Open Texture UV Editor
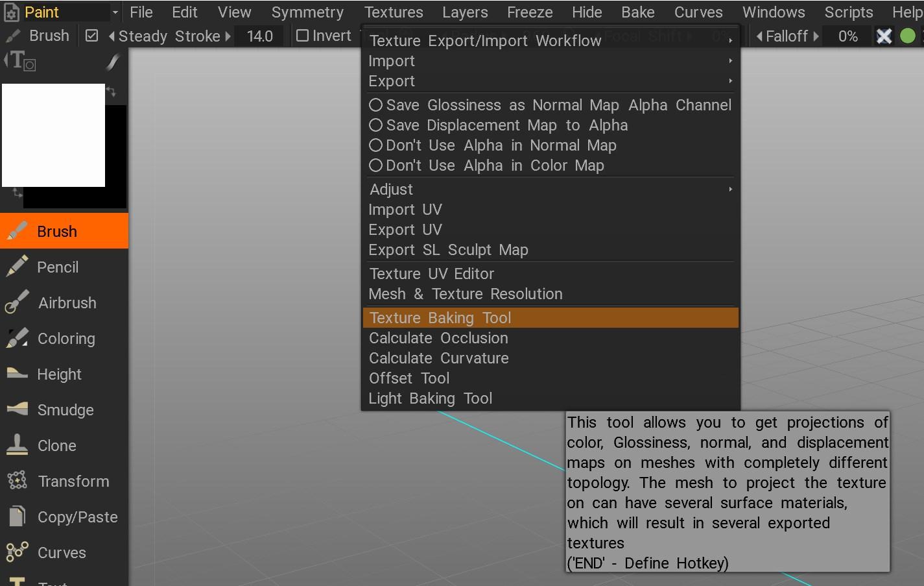The image size is (924, 586). (x=432, y=274)
